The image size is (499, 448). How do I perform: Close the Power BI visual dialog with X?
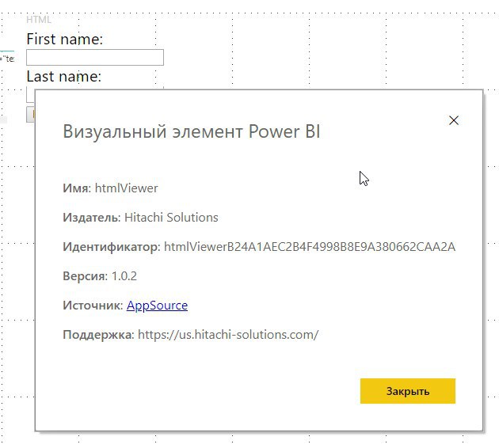454,120
